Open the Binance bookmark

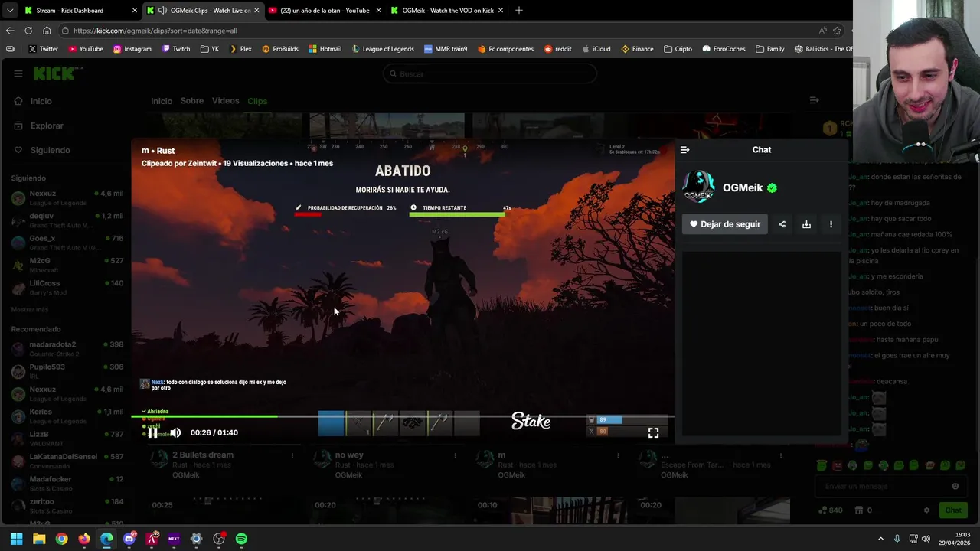pos(637,48)
